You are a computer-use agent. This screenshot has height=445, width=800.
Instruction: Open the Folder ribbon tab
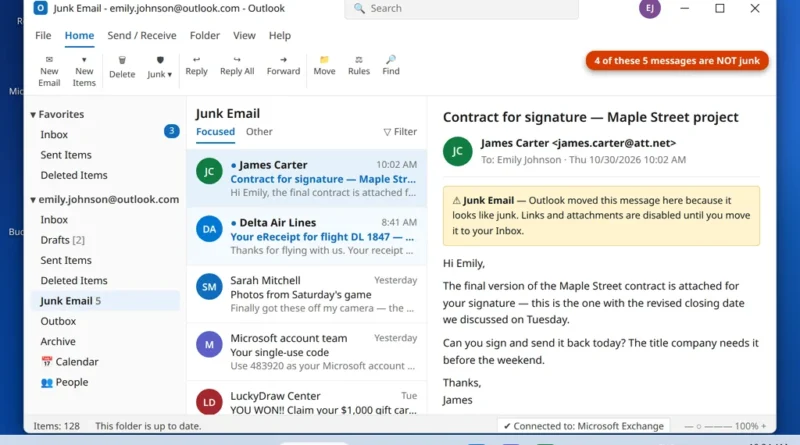(205, 35)
